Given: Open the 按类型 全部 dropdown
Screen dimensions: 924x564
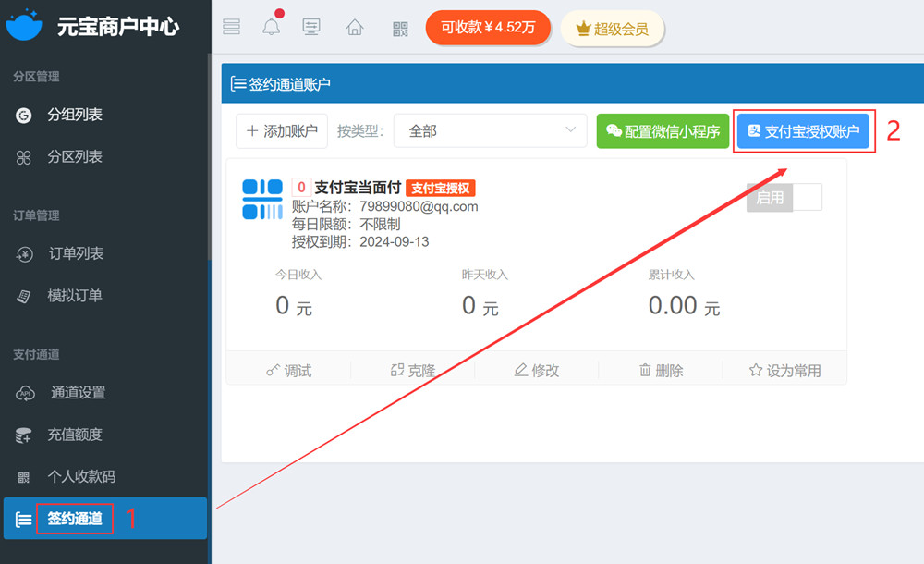Looking at the screenshot, I should click(x=490, y=131).
